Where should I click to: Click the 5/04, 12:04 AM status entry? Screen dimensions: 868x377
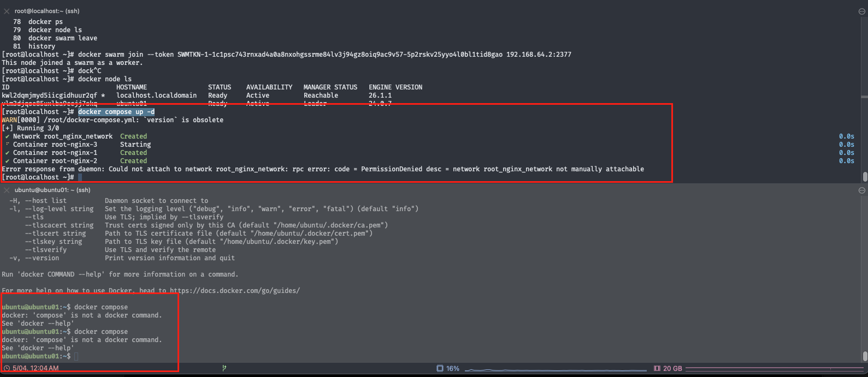tap(36, 368)
